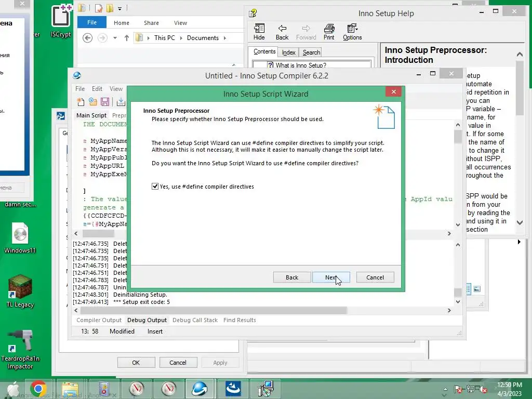Open the Contents tab in Inno Setup Help
This screenshot has height=399, width=532.
(264, 51)
